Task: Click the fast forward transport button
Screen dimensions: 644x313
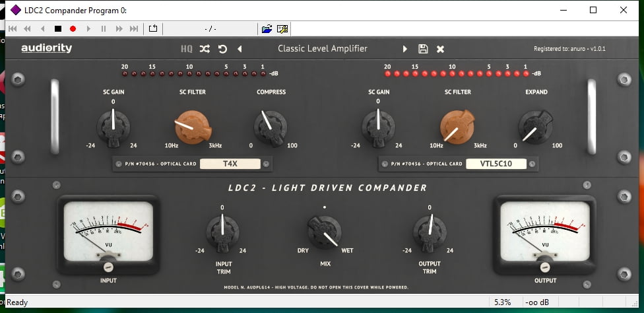Action: tap(119, 29)
